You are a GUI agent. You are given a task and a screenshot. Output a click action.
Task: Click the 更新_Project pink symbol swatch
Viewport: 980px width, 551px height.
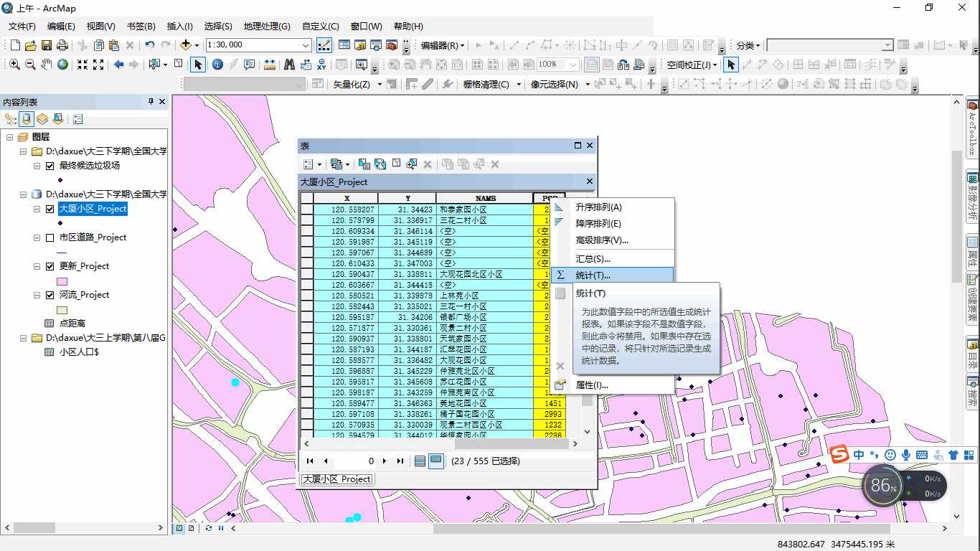click(62, 281)
